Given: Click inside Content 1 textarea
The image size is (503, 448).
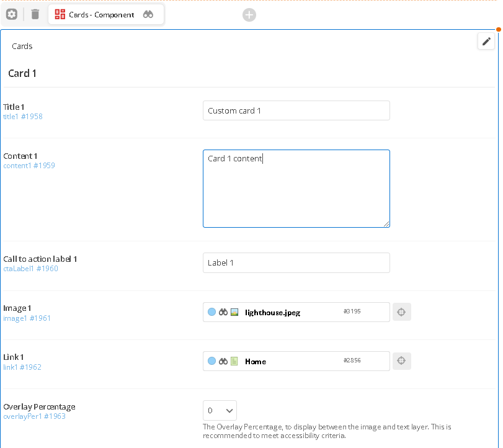Looking at the screenshot, I should [x=296, y=189].
